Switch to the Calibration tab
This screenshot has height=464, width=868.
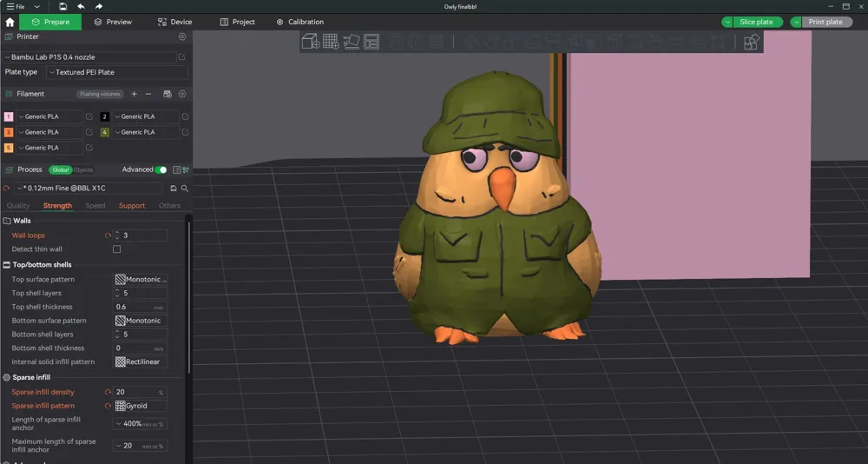[x=299, y=23]
